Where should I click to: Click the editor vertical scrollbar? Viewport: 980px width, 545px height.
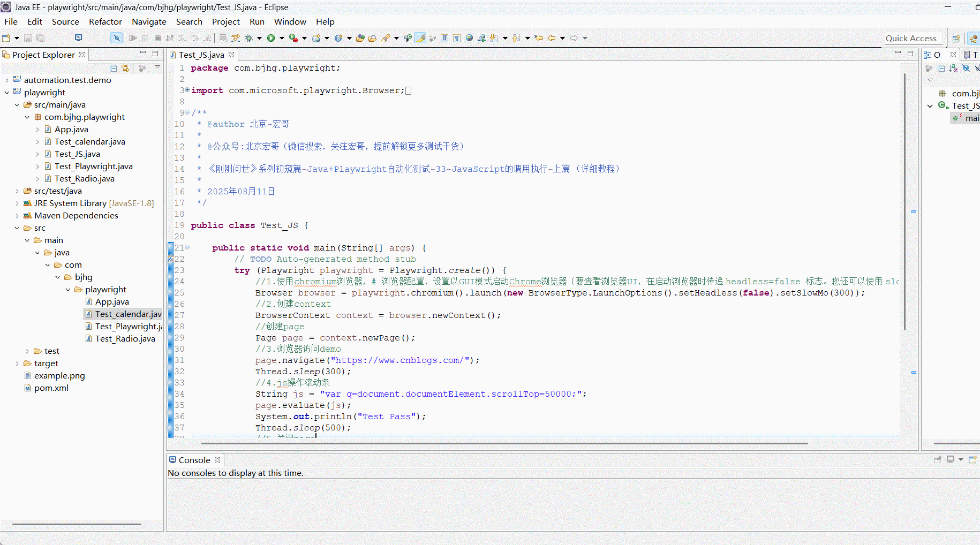[x=904, y=201]
